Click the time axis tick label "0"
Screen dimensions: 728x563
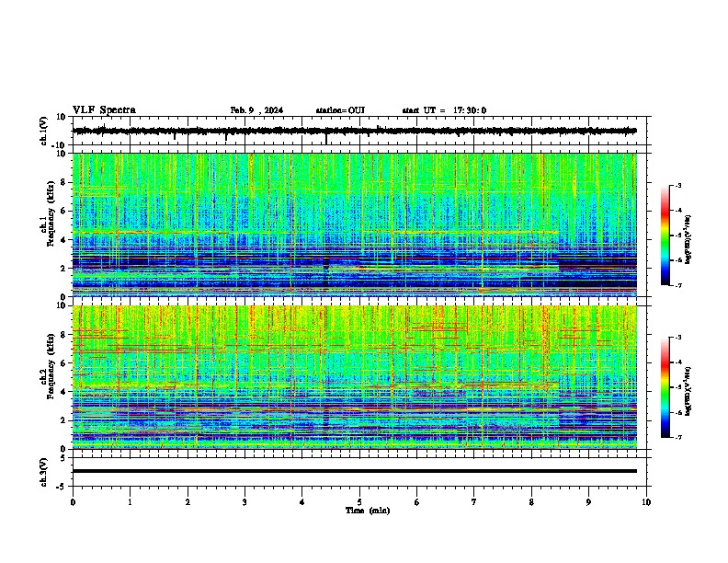[x=73, y=502]
